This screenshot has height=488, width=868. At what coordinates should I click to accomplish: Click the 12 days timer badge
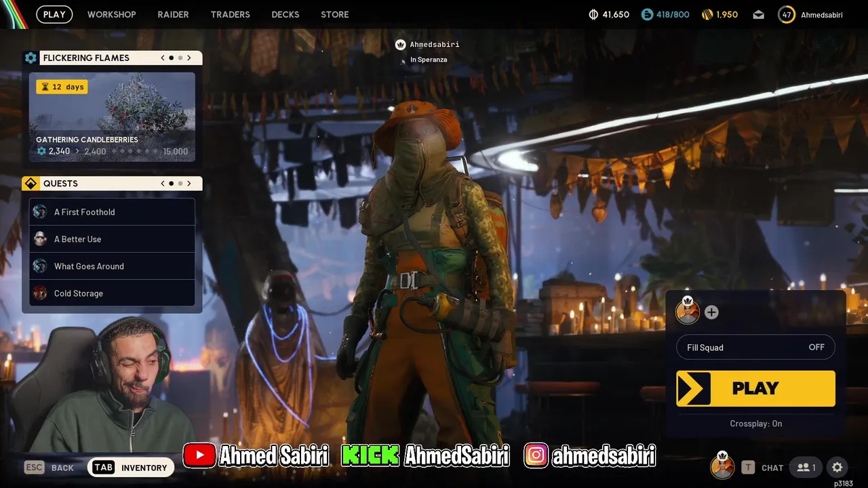pyautogui.click(x=62, y=87)
